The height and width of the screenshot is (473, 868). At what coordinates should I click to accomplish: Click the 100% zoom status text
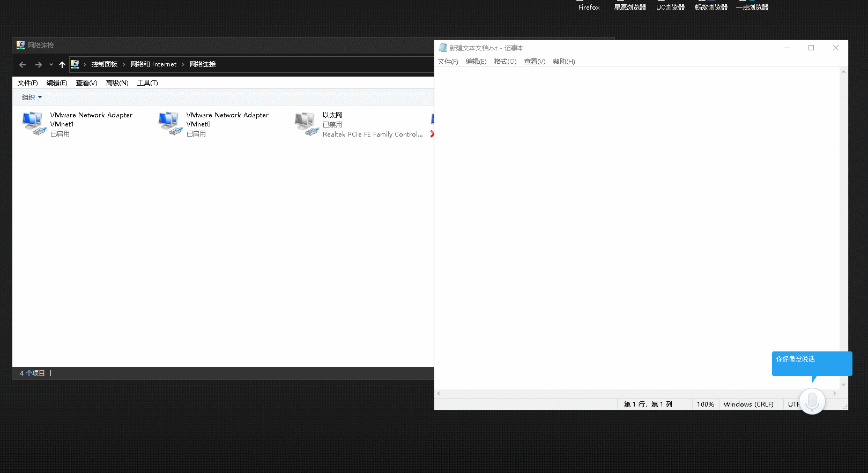click(706, 404)
